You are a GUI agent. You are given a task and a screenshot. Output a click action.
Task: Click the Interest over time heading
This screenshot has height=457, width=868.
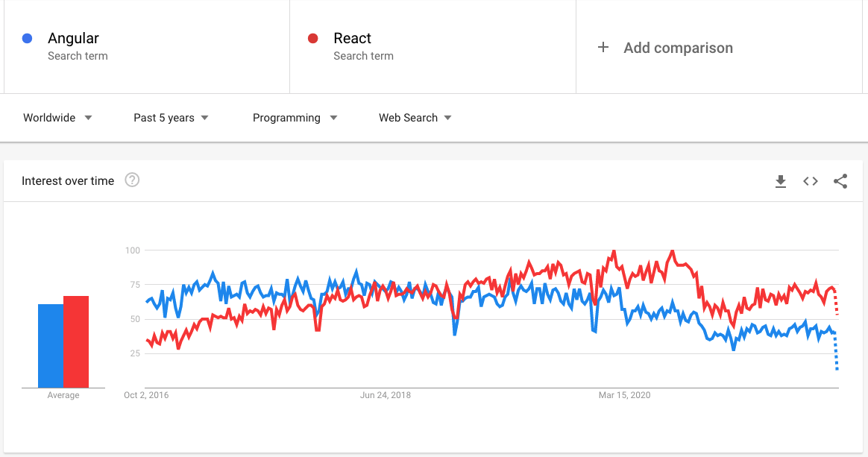point(68,181)
